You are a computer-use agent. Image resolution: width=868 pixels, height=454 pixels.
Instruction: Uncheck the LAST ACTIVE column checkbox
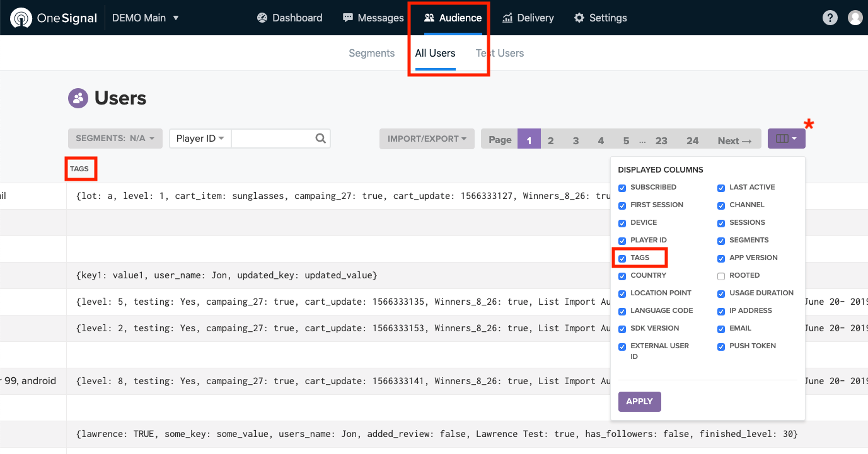pyautogui.click(x=721, y=188)
